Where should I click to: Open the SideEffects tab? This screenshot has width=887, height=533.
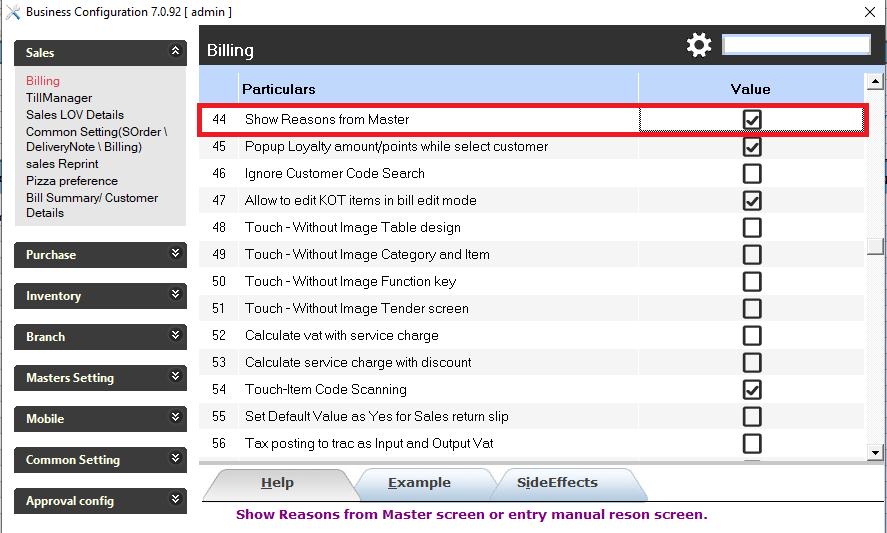tap(557, 483)
